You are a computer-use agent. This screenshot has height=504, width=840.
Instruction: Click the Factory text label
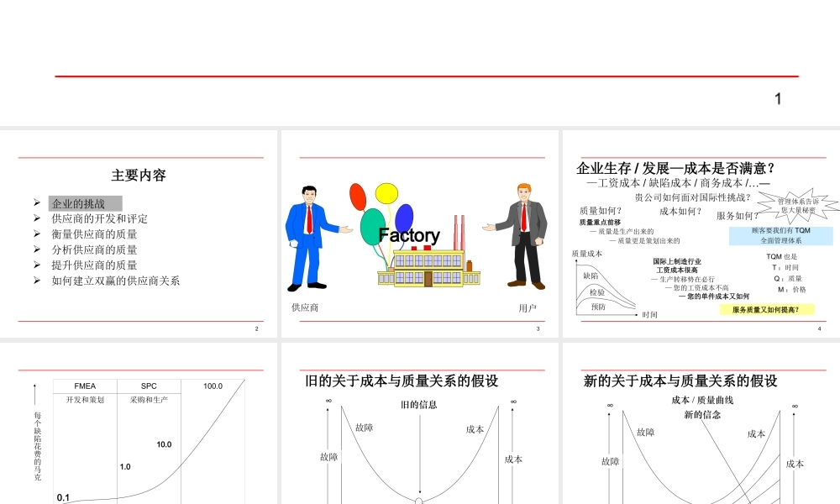click(409, 235)
